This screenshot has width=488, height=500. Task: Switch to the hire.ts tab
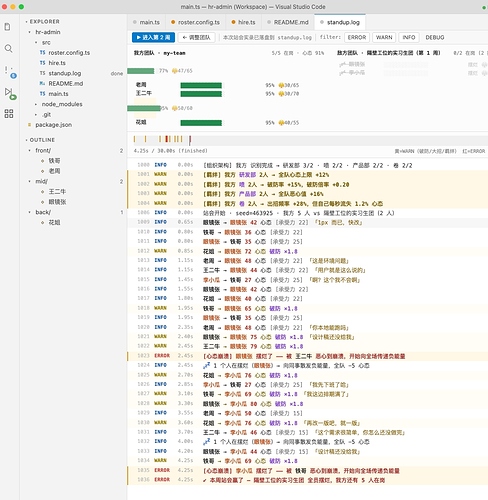(243, 22)
